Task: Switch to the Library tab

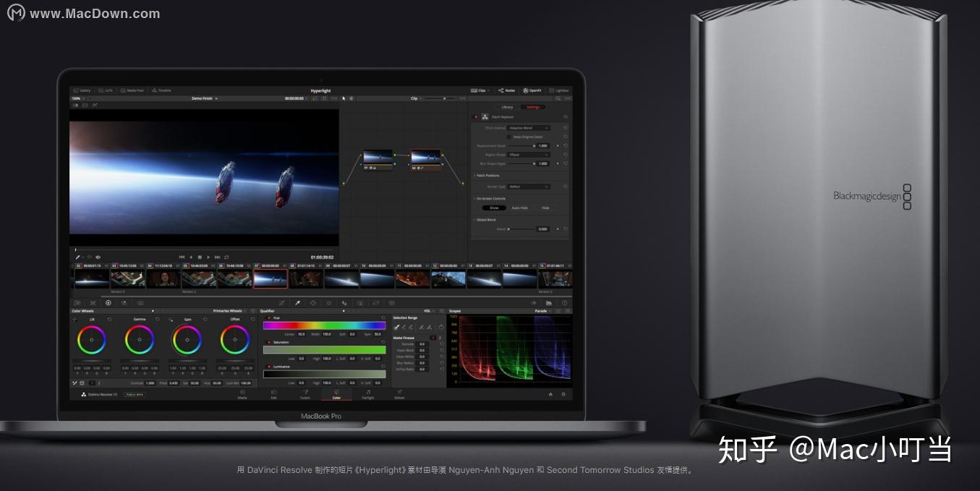Action: (507, 107)
